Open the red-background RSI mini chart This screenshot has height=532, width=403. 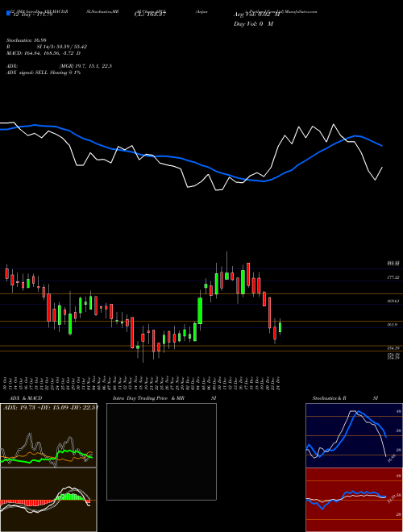pos(354,500)
